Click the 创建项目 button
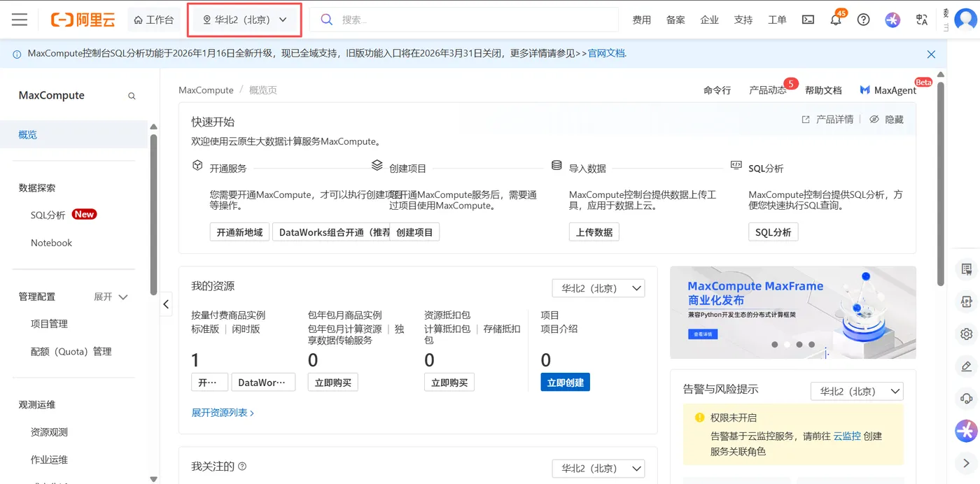This screenshot has width=980, height=484. (414, 232)
